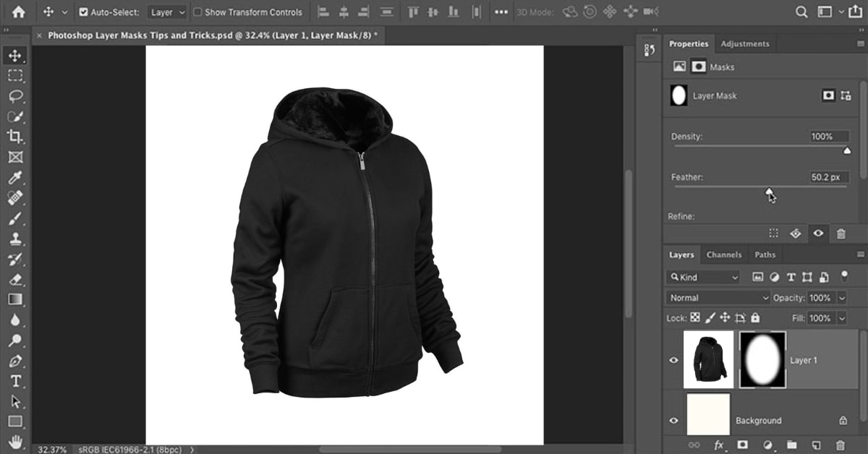Delete the mask with Properties trash icon

(x=841, y=234)
